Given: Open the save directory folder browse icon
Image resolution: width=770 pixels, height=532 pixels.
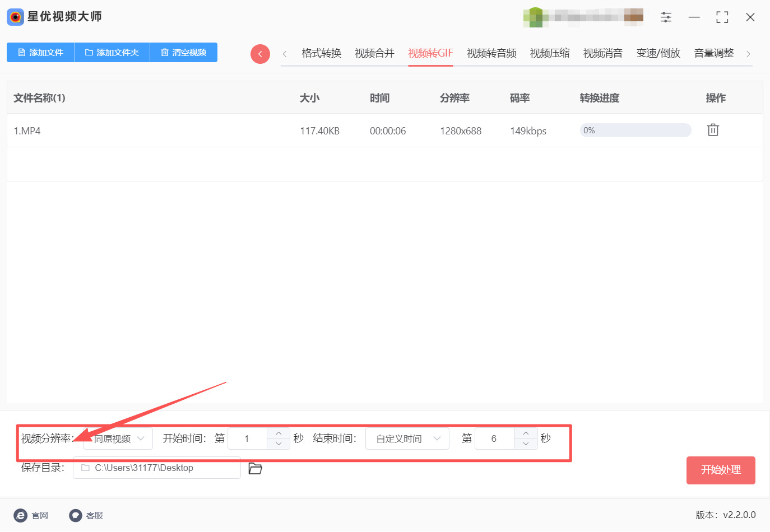Looking at the screenshot, I should point(256,468).
